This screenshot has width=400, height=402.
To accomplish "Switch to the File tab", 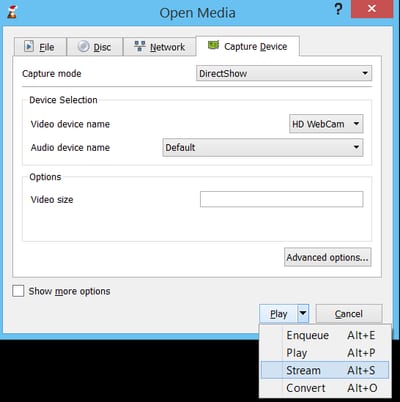I will pos(40,47).
